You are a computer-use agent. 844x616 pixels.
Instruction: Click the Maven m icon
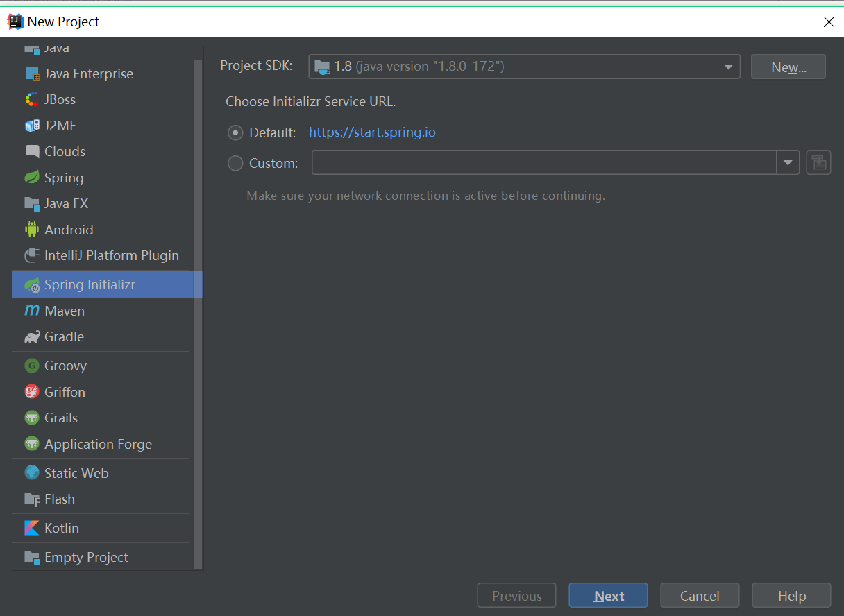pyautogui.click(x=32, y=311)
